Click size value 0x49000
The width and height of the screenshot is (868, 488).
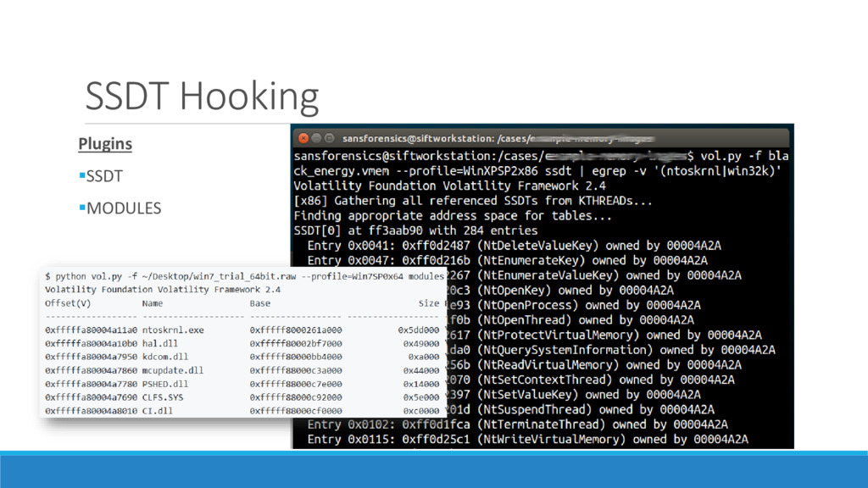tap(421, 344)
